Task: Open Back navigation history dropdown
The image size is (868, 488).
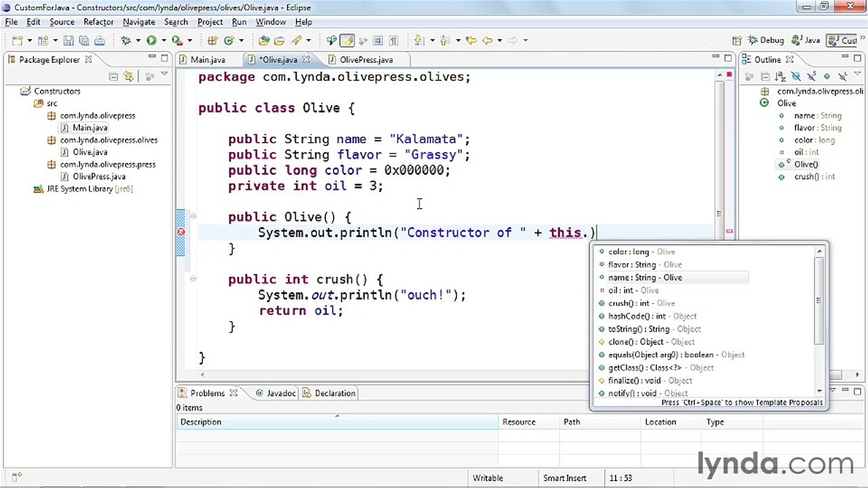Action: click(x=499, y=41)
